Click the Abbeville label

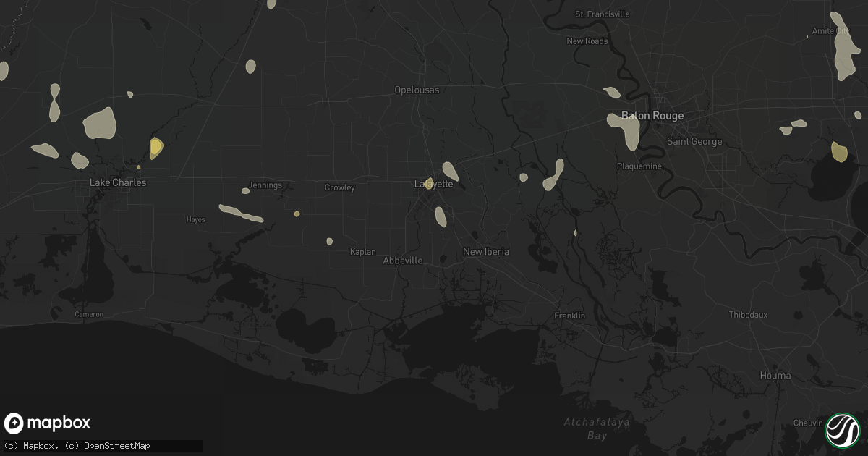point(403,261)
